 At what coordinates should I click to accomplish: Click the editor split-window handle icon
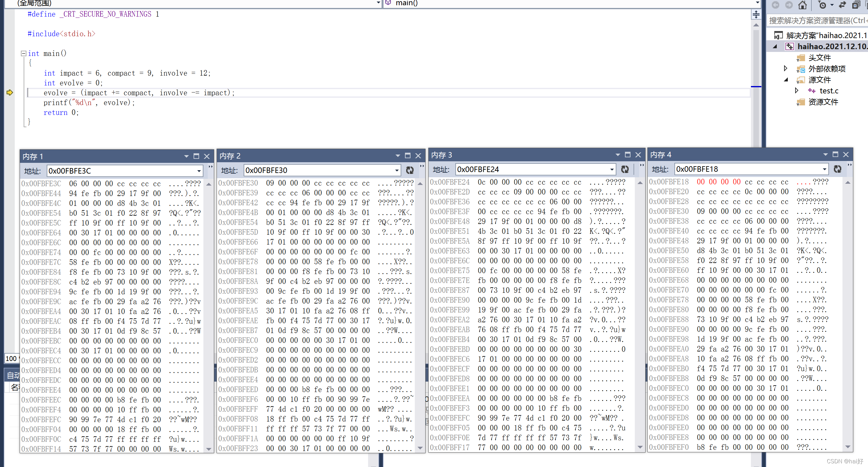click(756, 14)
